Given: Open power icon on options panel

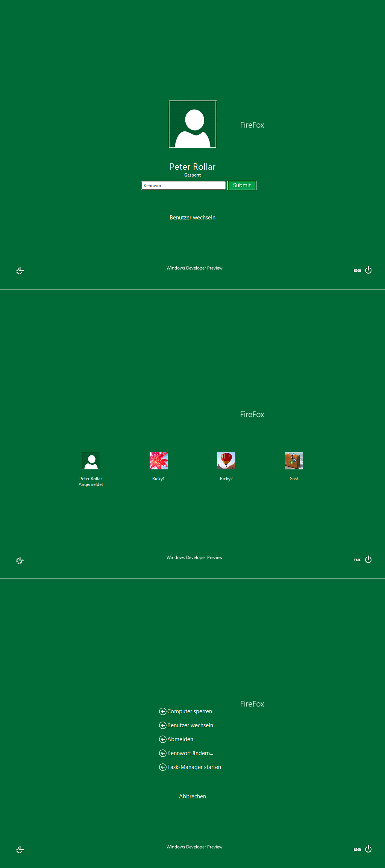Looking at the screenshot, I should point(368,849).
